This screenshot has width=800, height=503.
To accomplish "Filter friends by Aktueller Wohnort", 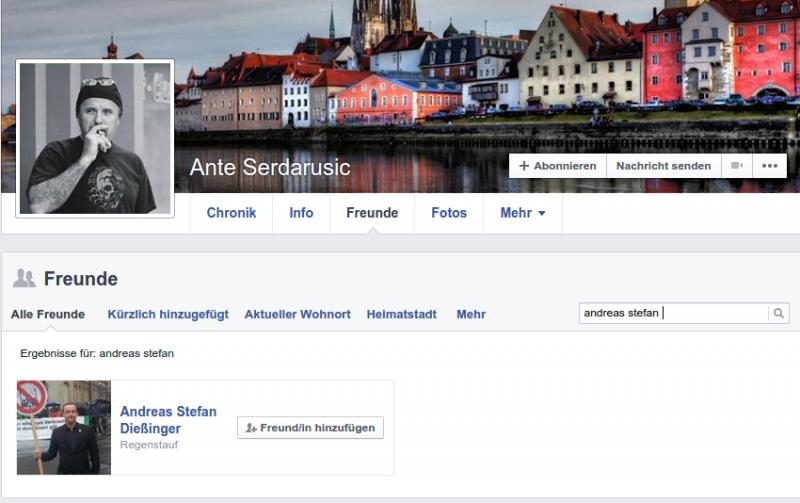I will tap(297, 314).
